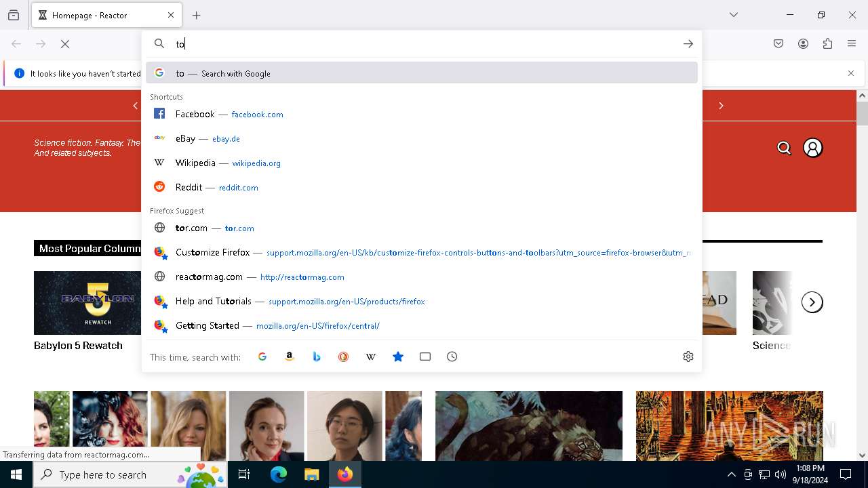Open the network status tray icon

pyautogui.click(x=764, y=474)
